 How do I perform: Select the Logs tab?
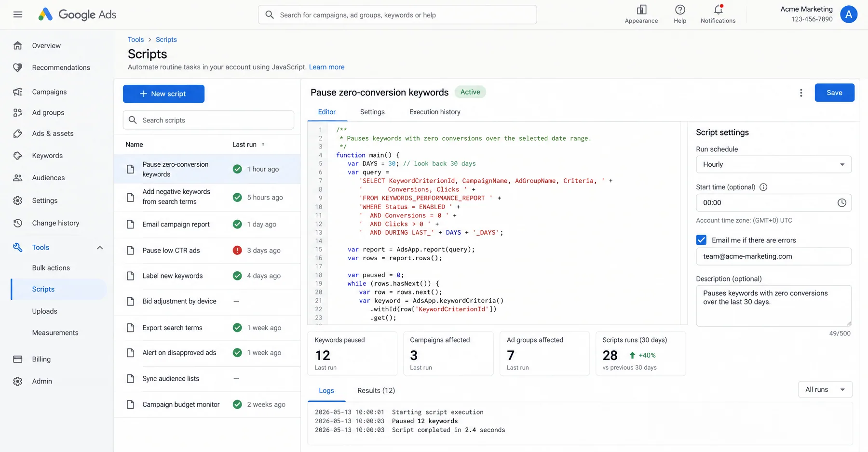pyautogui.click(x=326, y=390)
